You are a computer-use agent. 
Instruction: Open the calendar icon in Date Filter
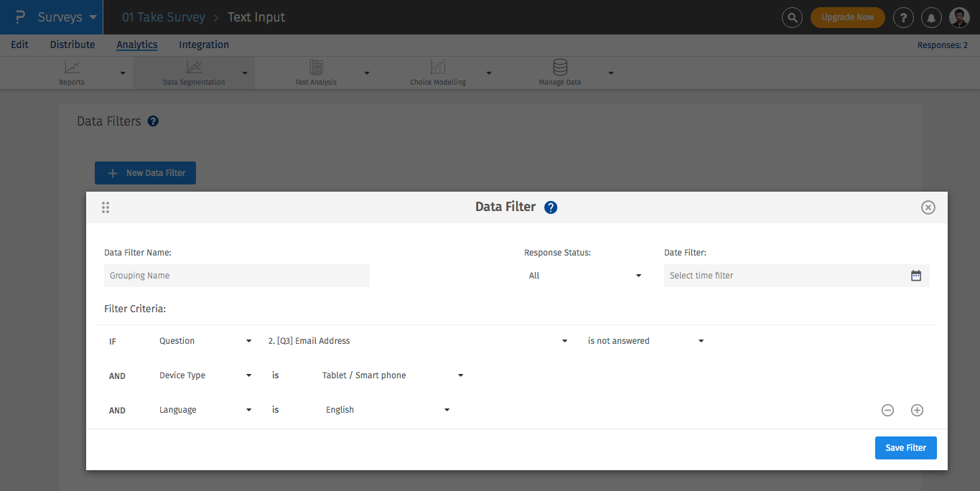[916, 276]
